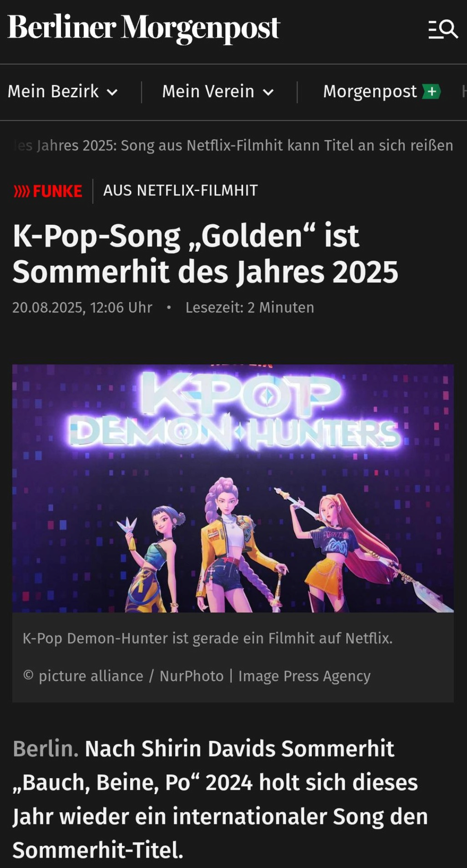Tap the headline about K-Pop-Song Golden
The width and height of the screenshot is (467, 868).
pyautogui.click(x=205, y=254)
